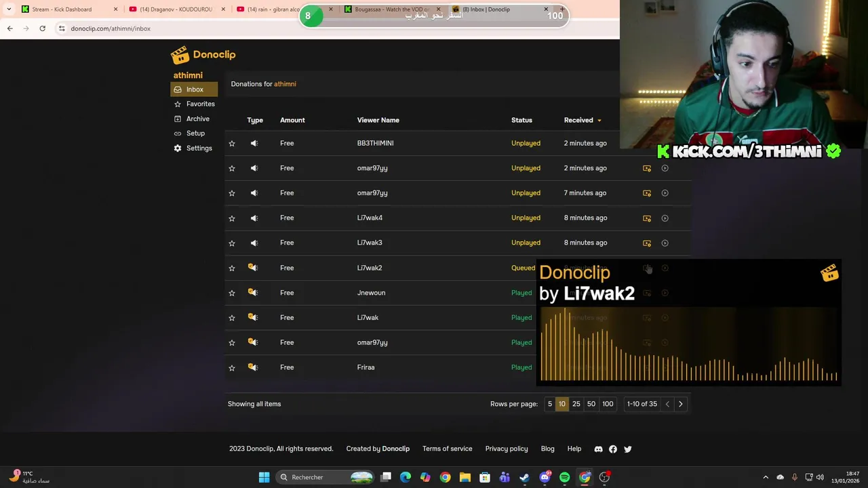Open Archive in the sidebar

194,119
